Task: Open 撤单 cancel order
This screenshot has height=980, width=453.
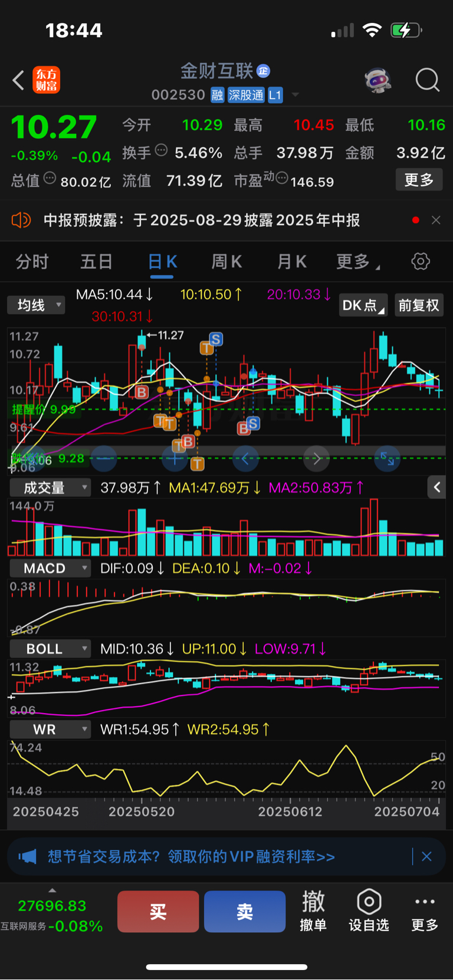Action: (313, 911)
